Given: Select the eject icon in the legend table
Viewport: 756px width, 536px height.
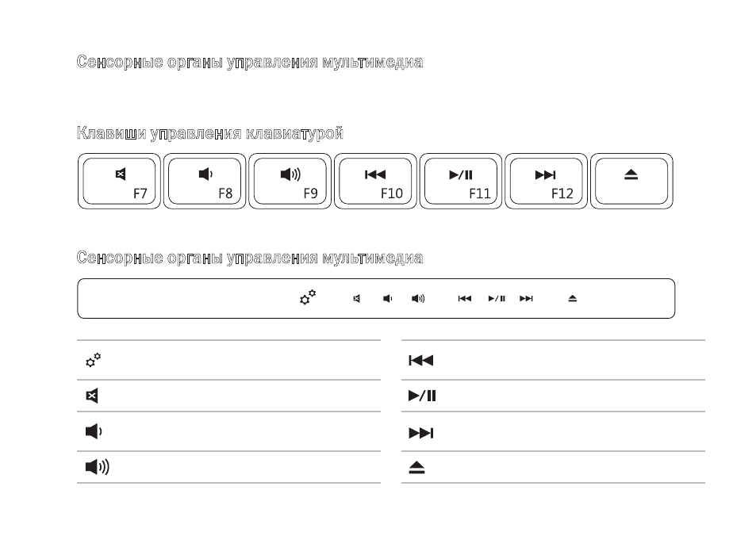Looking at the screenshot, I should (x=416, y=468).
